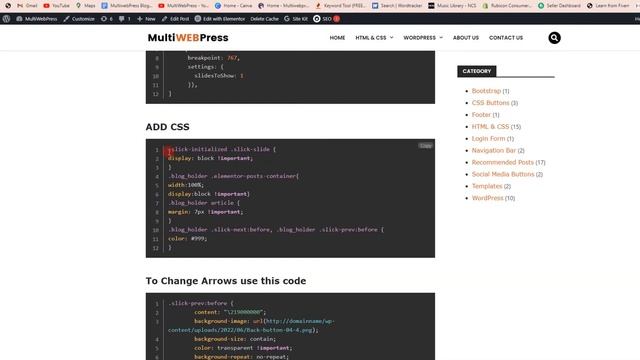640x360 pixels.
Task: Click New in the admin bar
Action: coord(146,19)
